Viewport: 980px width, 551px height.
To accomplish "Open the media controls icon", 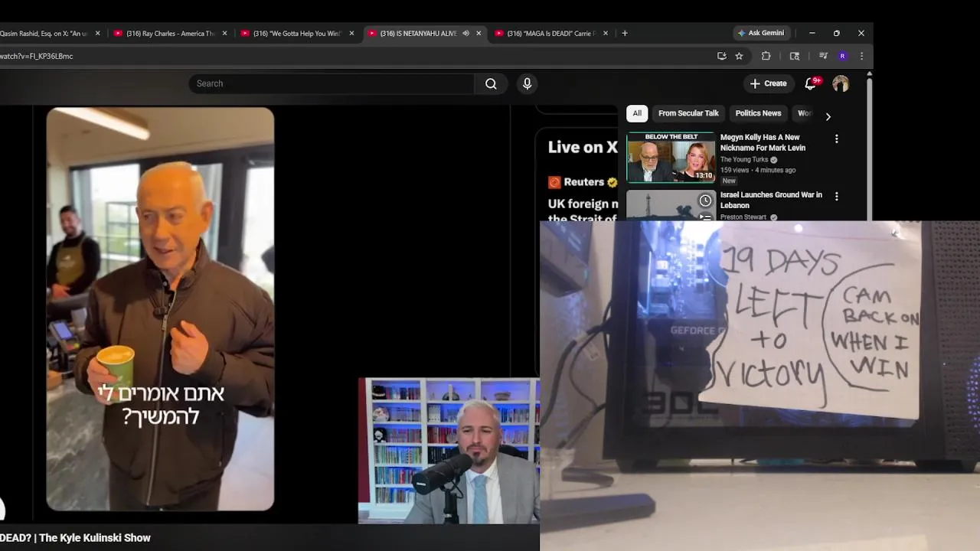I will click(x=823, y=56).
